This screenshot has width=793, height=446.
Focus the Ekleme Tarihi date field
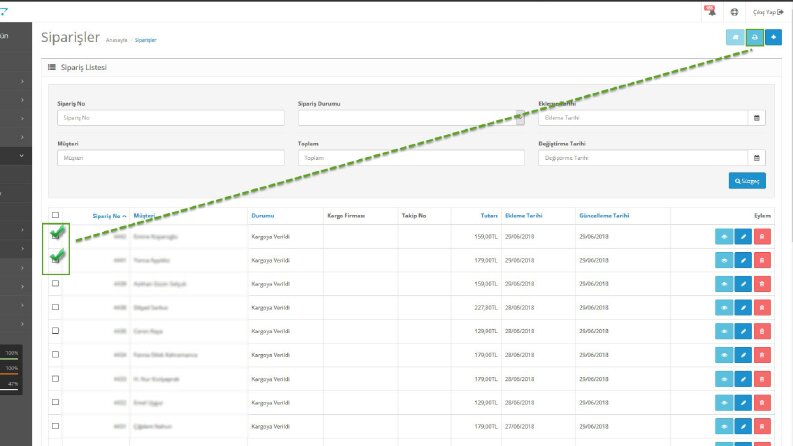click(x=643, y=118)
